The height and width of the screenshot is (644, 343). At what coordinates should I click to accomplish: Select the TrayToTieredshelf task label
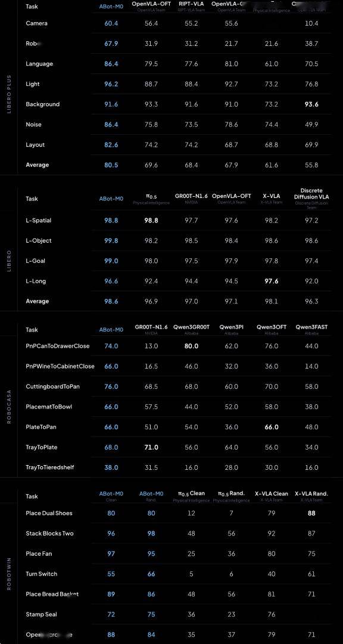[50, 467]
